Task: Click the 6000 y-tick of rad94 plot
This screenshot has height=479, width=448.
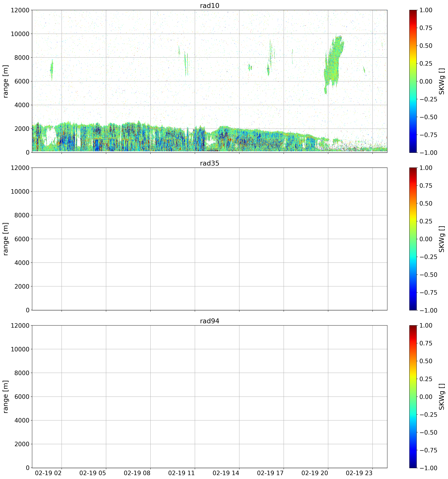Action: point(22,397)
